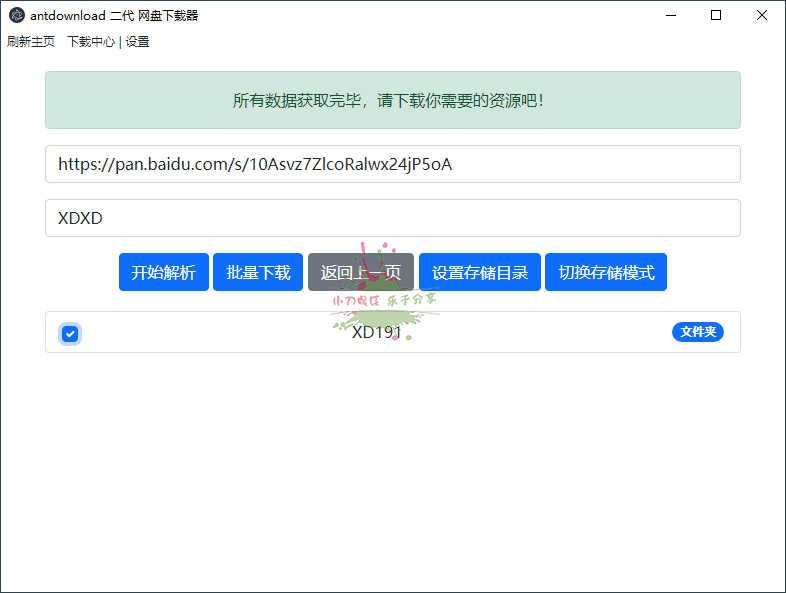Minimize the antdownload window
The width and height of the screenshot is (786, 593).
pos(670,15)
